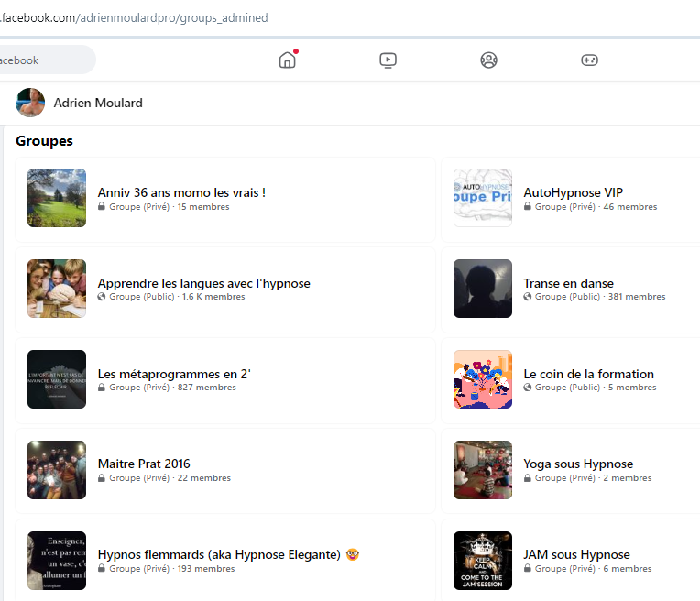The image size is (700, 601).
Task: Click the Hypnos flemmards group thumbnail
Action: (x=57, y=561)
